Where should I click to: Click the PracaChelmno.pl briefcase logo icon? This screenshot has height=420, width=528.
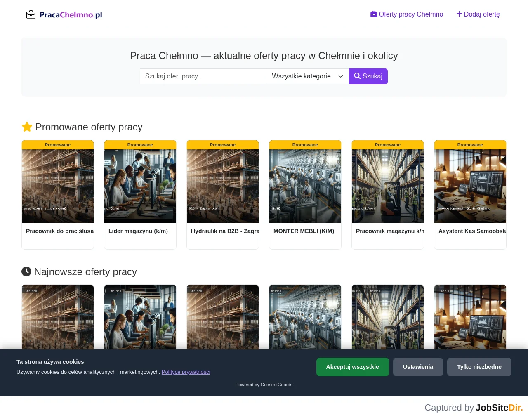coord(31,14)
